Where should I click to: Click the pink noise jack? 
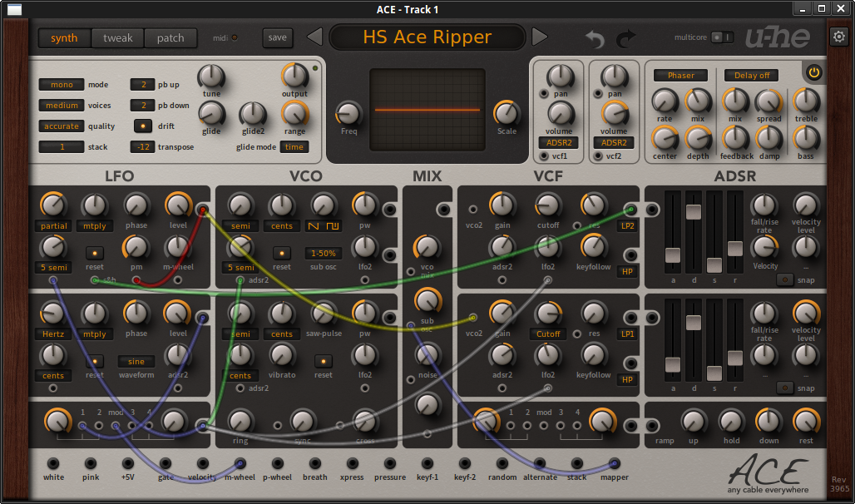tap(91, 463)
